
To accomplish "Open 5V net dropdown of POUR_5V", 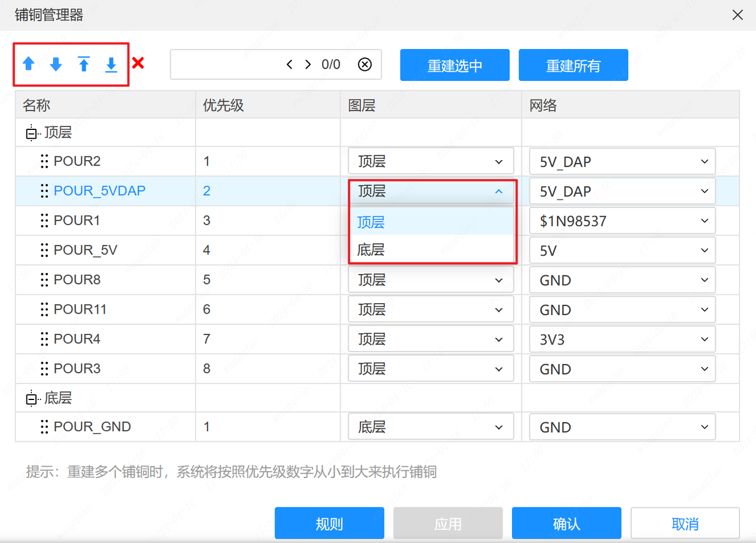I will coord(623,250).
